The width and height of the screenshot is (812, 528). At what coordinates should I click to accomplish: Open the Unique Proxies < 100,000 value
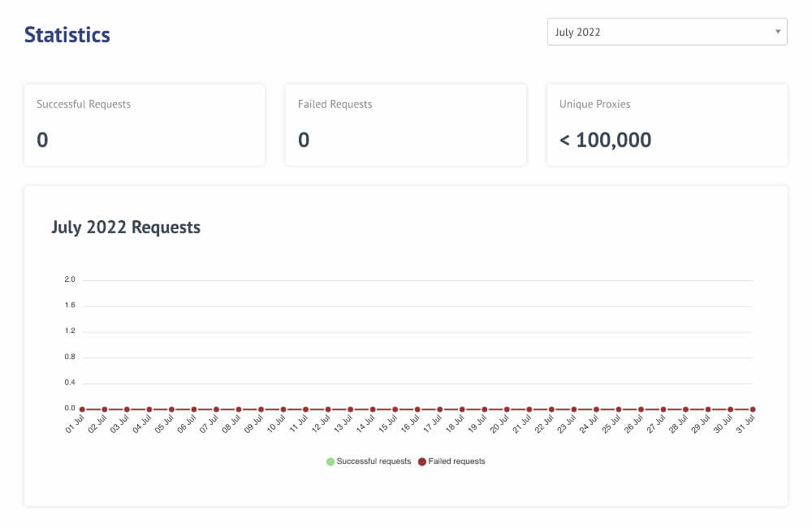(604, 139)
